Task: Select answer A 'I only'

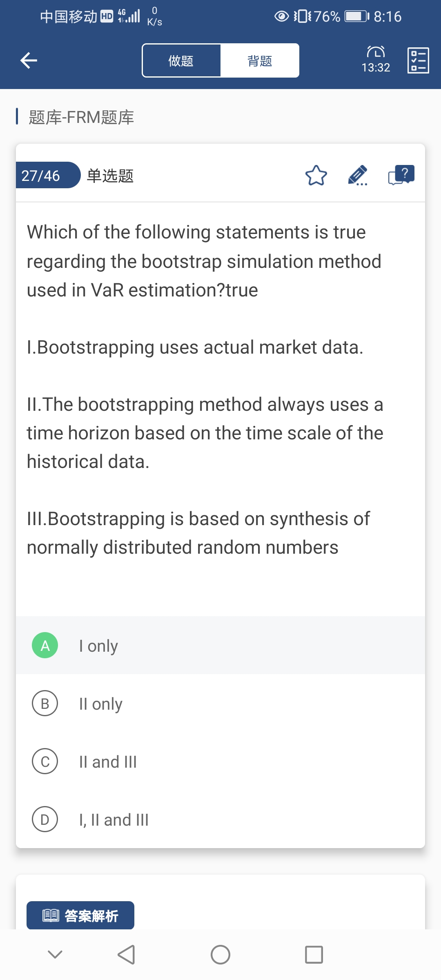Action: [x=220, y=646]
